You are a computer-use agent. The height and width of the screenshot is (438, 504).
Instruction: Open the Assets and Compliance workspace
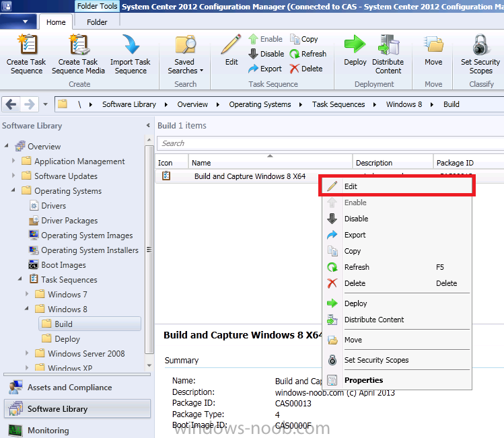(x=77, y=388)
